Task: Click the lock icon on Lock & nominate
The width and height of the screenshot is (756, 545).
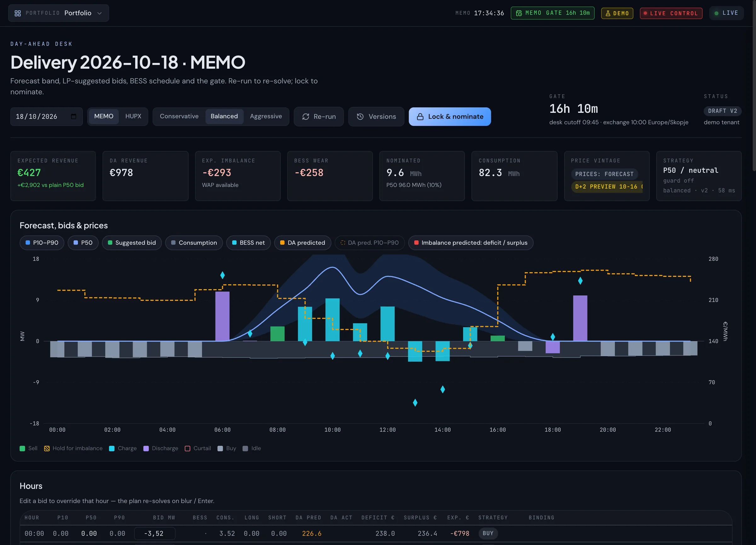Action: [x=420, y=117]
